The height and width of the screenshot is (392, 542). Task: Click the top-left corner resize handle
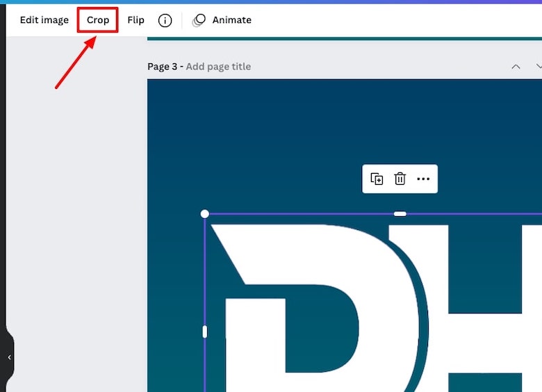point(204,213)
